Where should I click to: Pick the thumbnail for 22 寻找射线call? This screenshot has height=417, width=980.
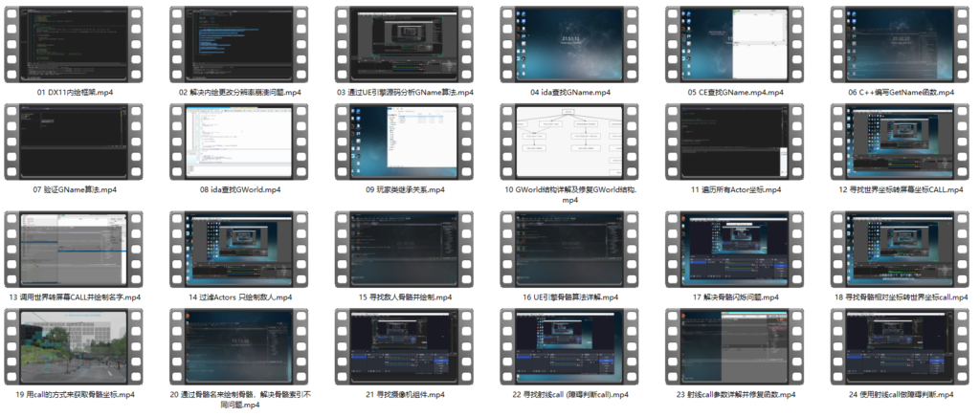point(570,347)
